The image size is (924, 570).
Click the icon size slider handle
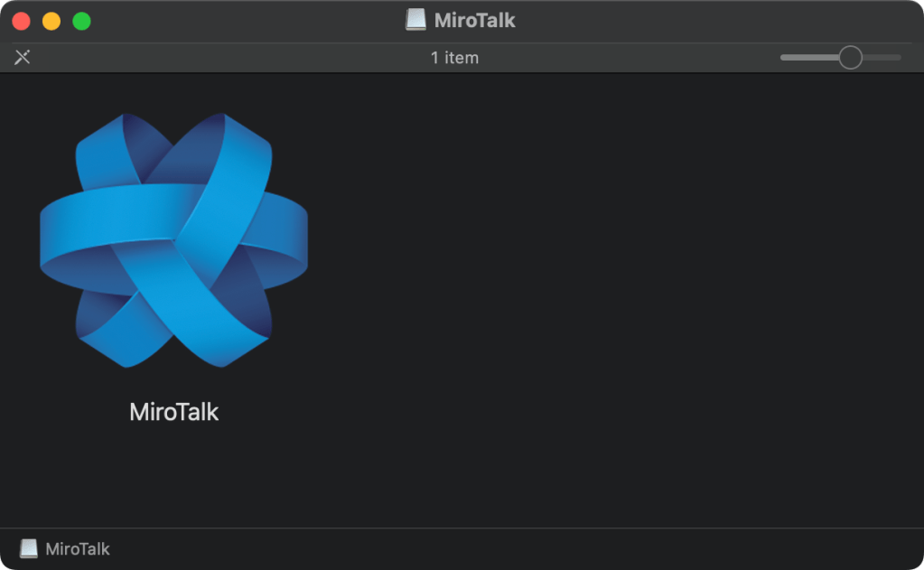(850, 58)
